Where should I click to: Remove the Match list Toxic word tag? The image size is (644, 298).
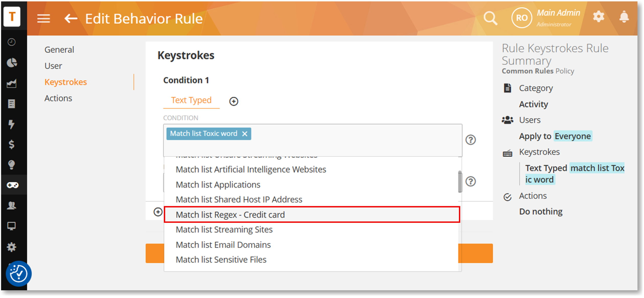(245, 134)
